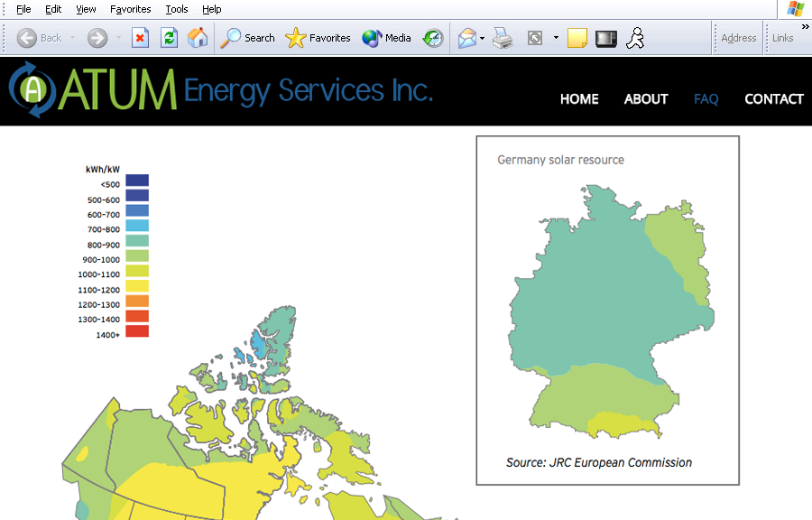Open the Favorites menu
The height and width of the screenshot is (520, 812).
(130, 9)
